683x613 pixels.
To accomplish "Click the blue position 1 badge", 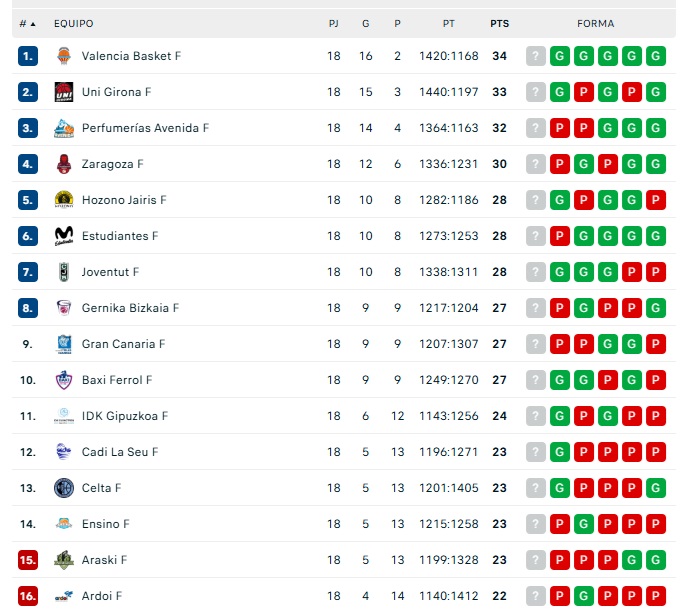I will pyautogui.click(x=28, y=56).
